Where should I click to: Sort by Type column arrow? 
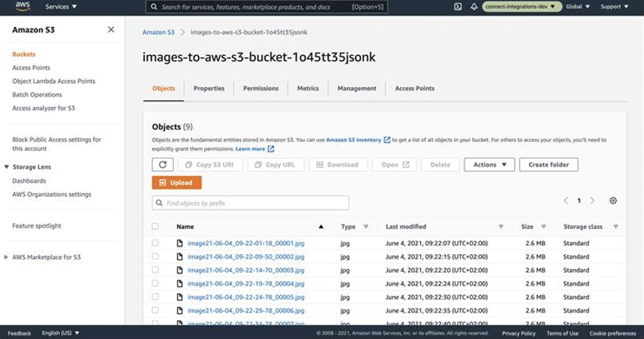[x=365, y=227]
